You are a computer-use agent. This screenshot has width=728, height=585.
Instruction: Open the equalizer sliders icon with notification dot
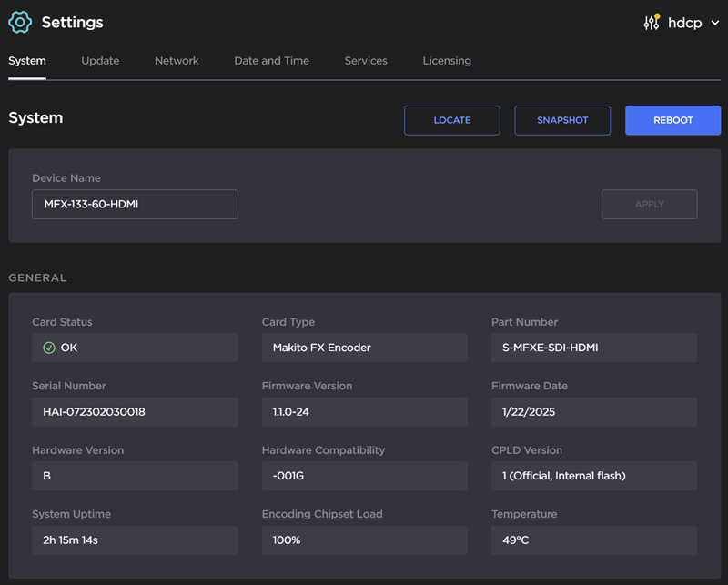652,23
